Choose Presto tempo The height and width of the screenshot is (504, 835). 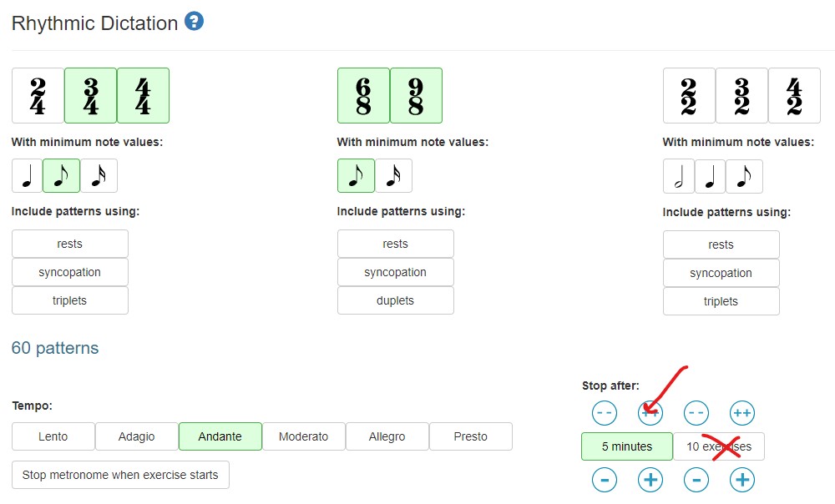click(x=471, y=436)
